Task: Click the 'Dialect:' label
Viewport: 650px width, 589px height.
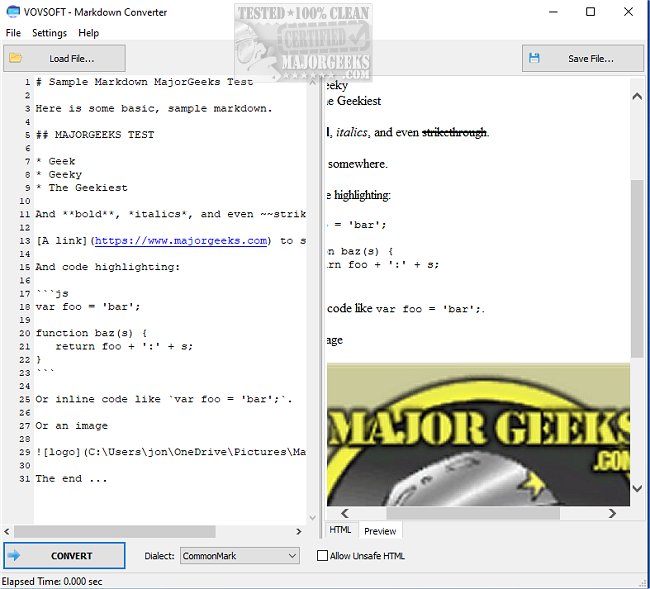Action: point(160,555)
